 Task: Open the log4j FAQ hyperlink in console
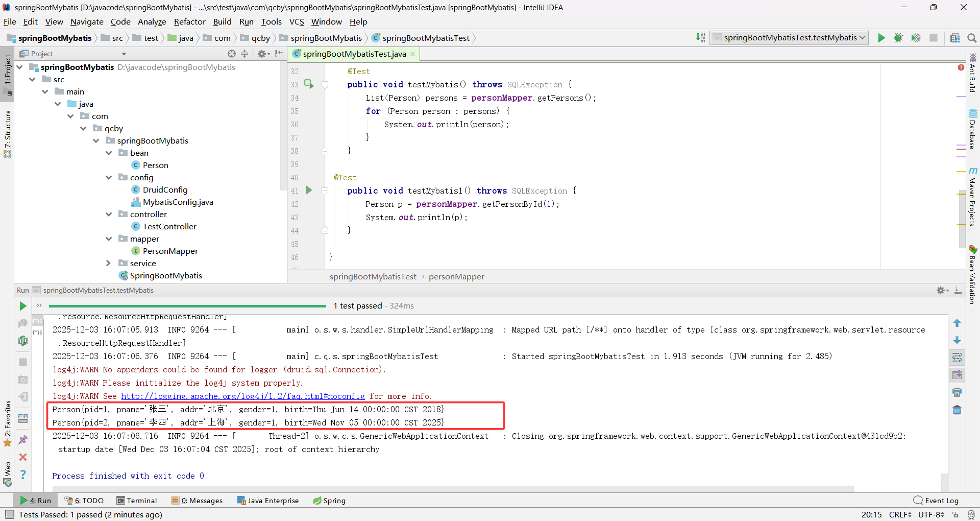[x=243, y=396]
